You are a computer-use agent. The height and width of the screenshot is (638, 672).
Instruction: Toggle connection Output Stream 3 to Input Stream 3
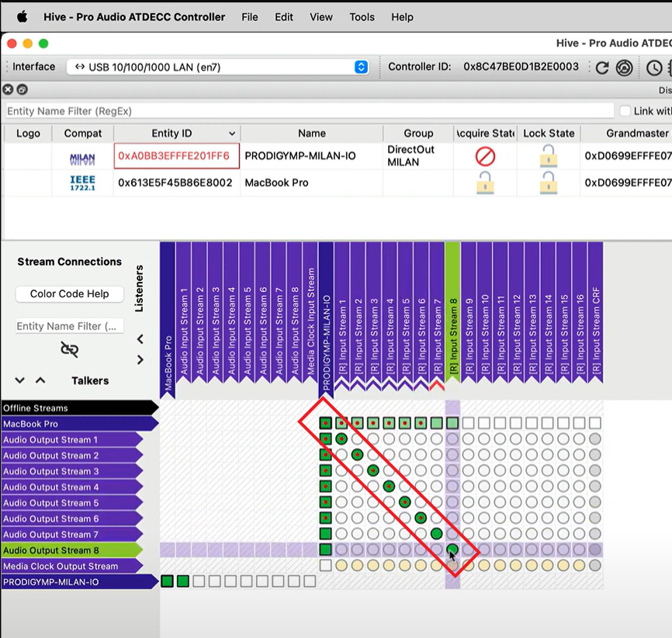[x=372, y=471]
